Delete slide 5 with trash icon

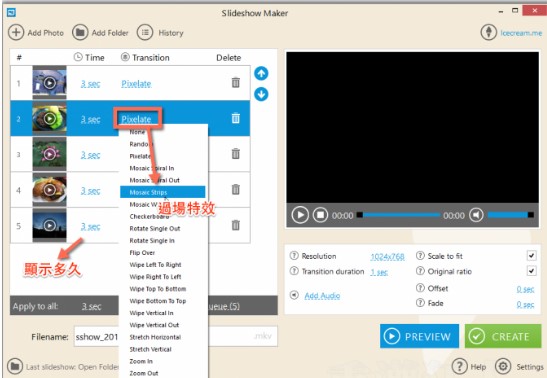coord(236,225)
